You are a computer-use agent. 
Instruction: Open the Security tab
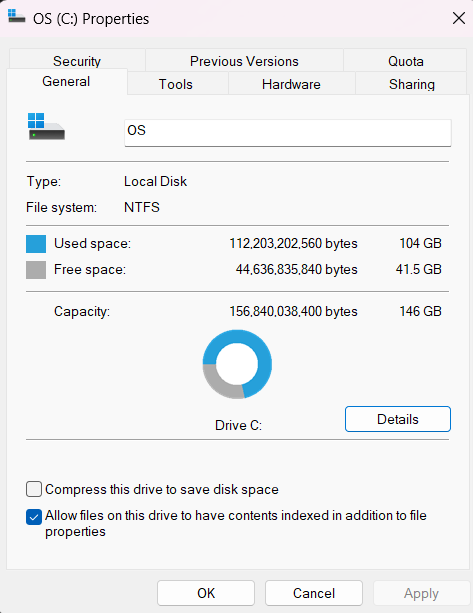tap(77, 61)
